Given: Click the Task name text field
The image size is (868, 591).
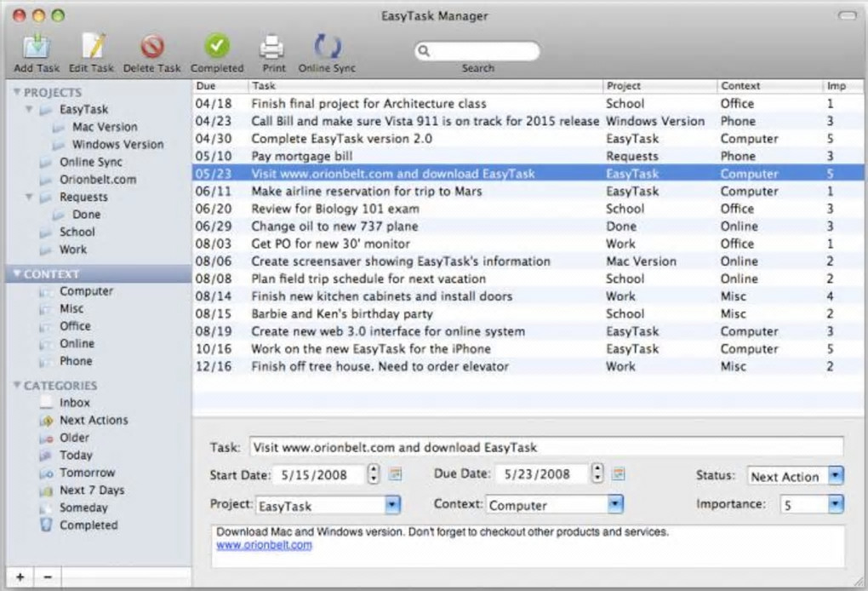Looking at the screenshot, I should click(x=546, y=447).
